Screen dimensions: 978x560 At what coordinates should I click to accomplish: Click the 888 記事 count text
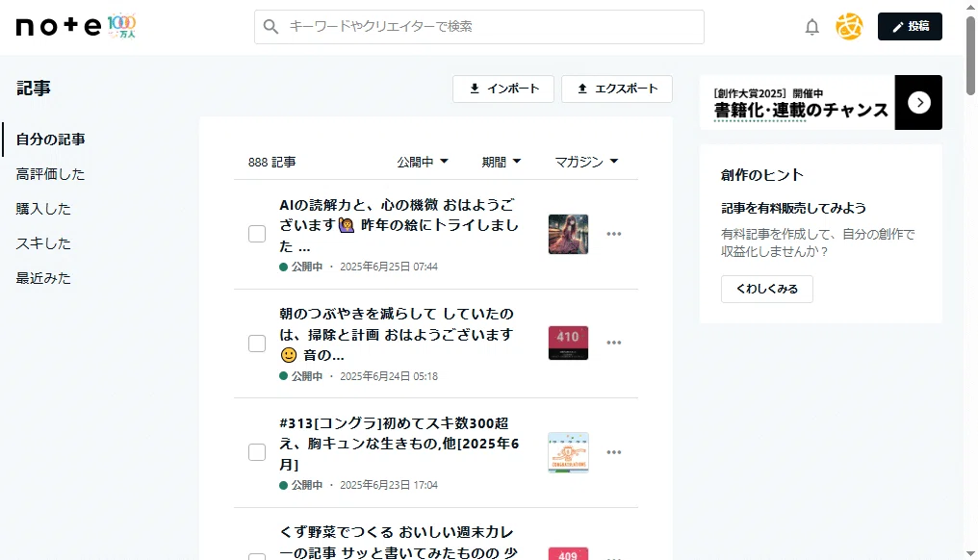pos(272,163)
